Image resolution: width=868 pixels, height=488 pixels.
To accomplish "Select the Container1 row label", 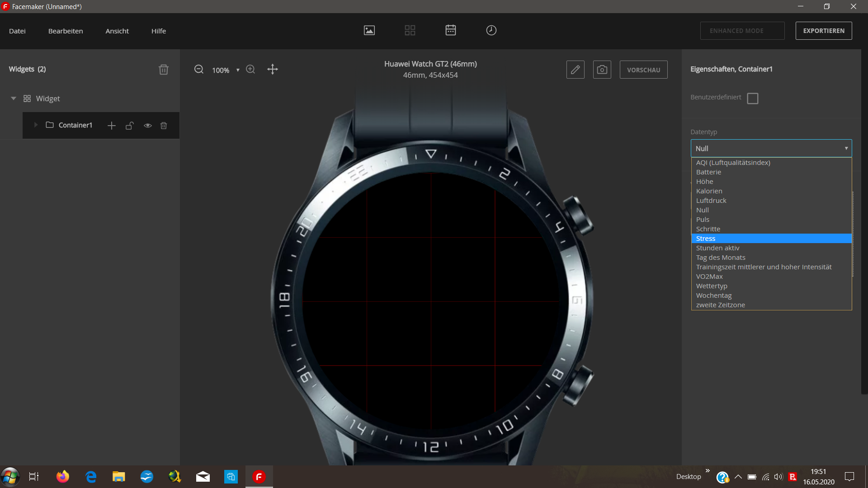I will coord(75,125).
